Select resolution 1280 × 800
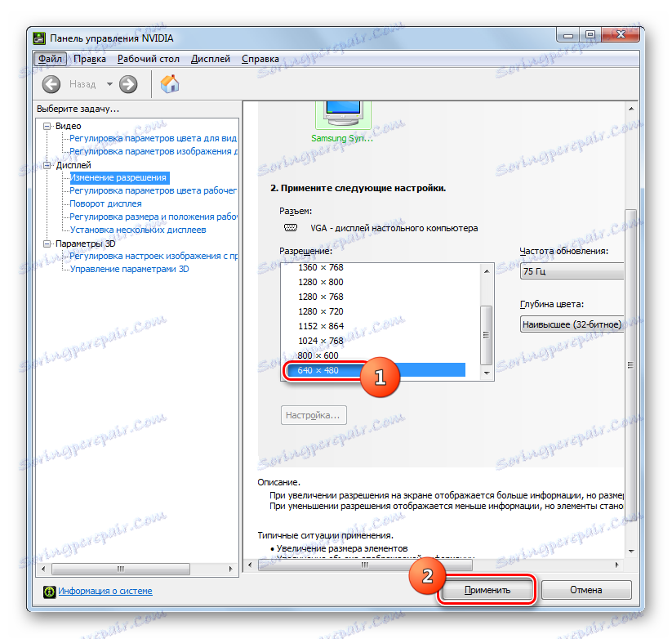 [321, 282]
